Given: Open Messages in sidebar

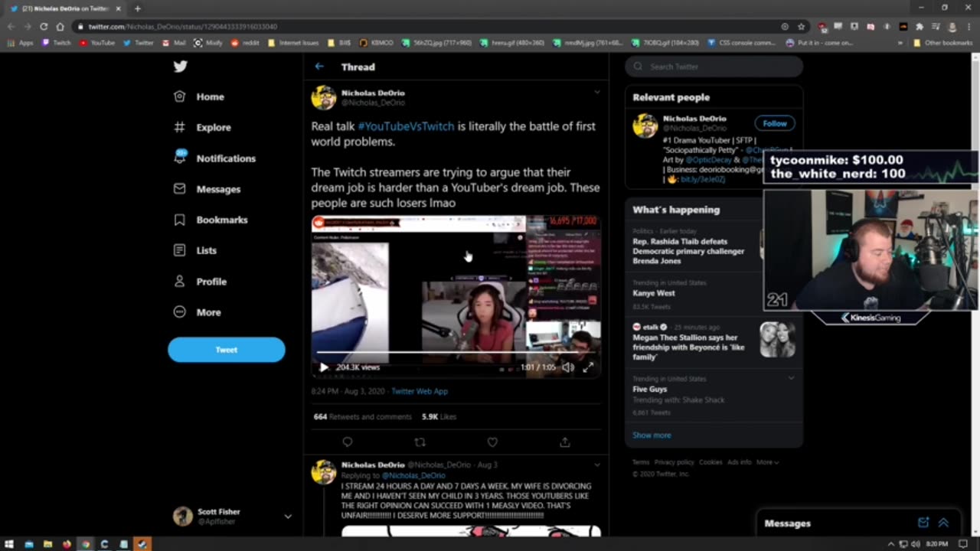Looking at the screenshot, I should (x=207, y=189).
